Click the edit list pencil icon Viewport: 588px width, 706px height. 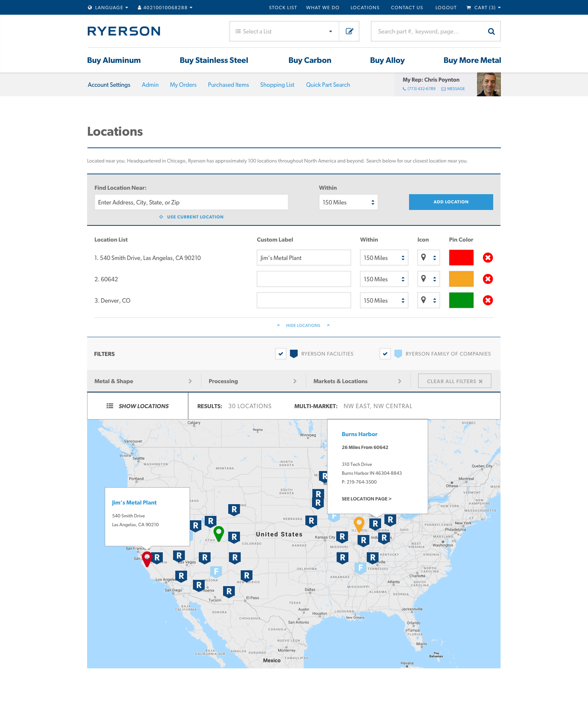pyautogui.click(x=349, y=31)
